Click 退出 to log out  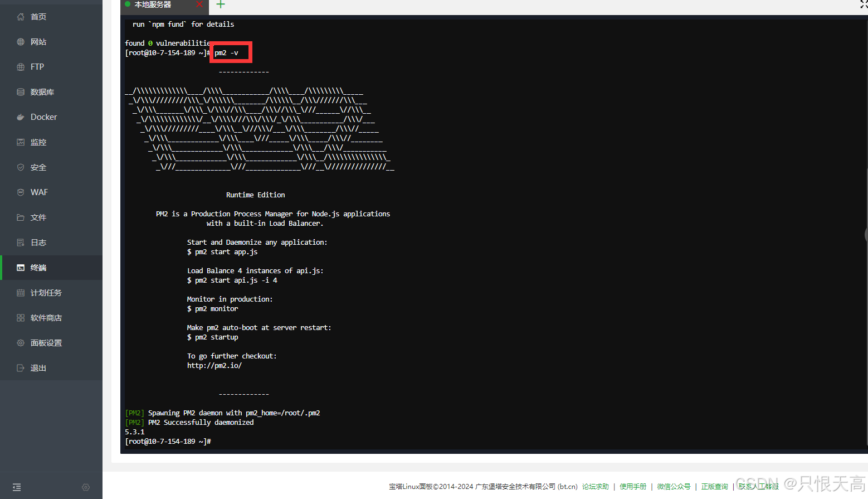click(51, 368)
